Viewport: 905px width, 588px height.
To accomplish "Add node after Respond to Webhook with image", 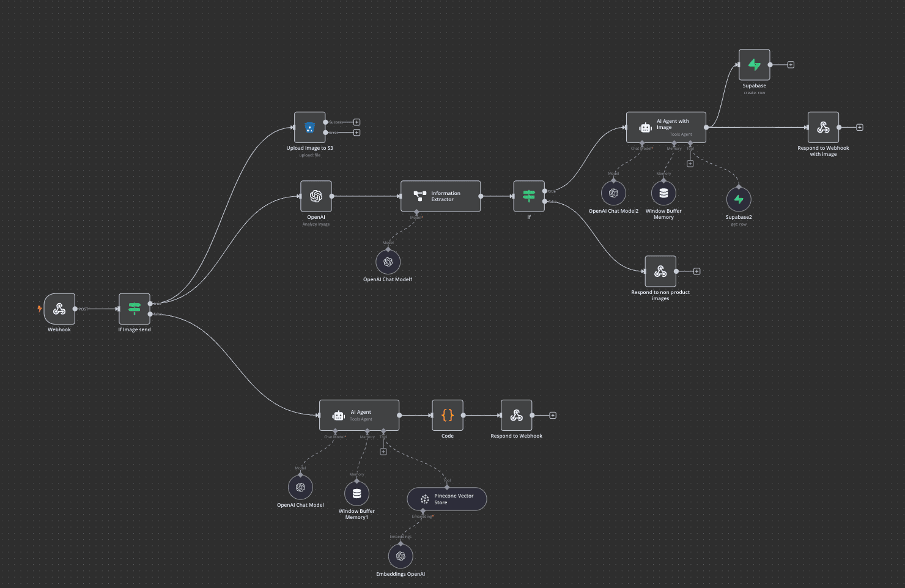I will coord(860,127).
